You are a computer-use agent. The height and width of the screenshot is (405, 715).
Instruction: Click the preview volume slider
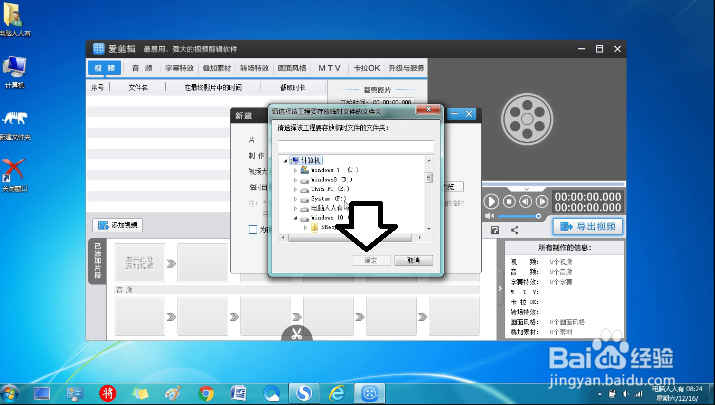[518, 216]
